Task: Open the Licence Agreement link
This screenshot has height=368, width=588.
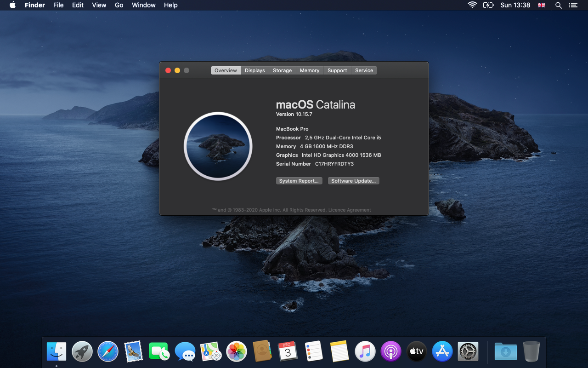Action: click(x=350, y=210)
